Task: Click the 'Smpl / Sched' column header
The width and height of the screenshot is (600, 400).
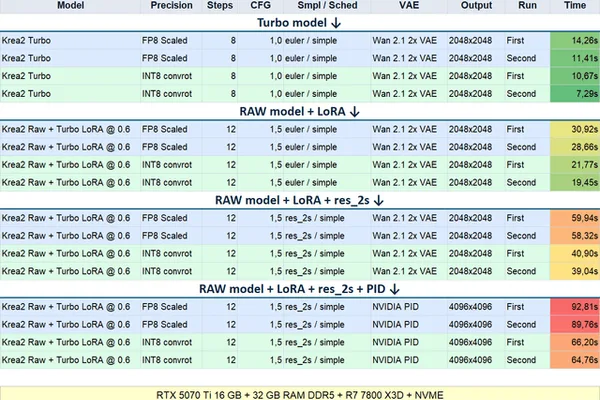Action: point(328,5)
